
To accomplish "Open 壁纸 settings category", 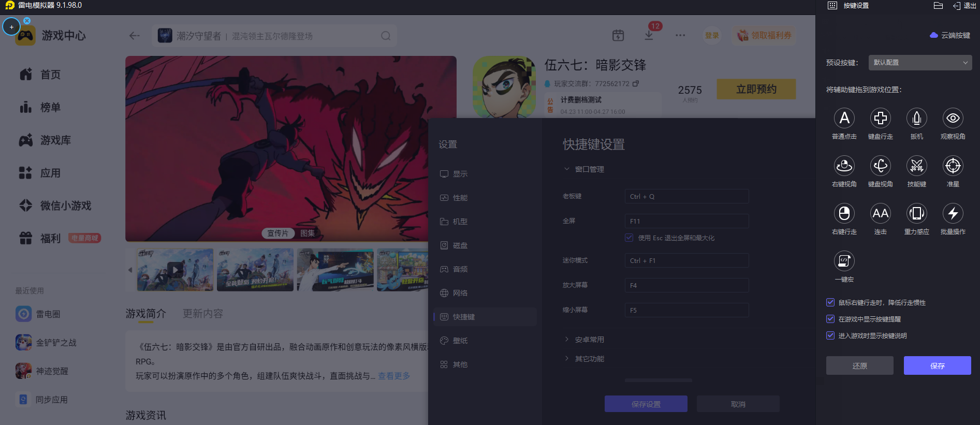I will 485,341.
